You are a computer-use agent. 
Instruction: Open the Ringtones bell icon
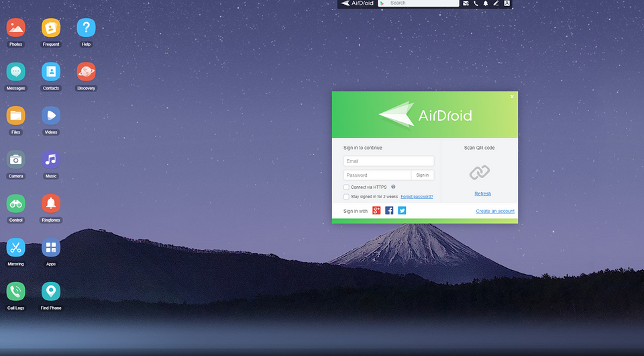[x=51, y=204]
